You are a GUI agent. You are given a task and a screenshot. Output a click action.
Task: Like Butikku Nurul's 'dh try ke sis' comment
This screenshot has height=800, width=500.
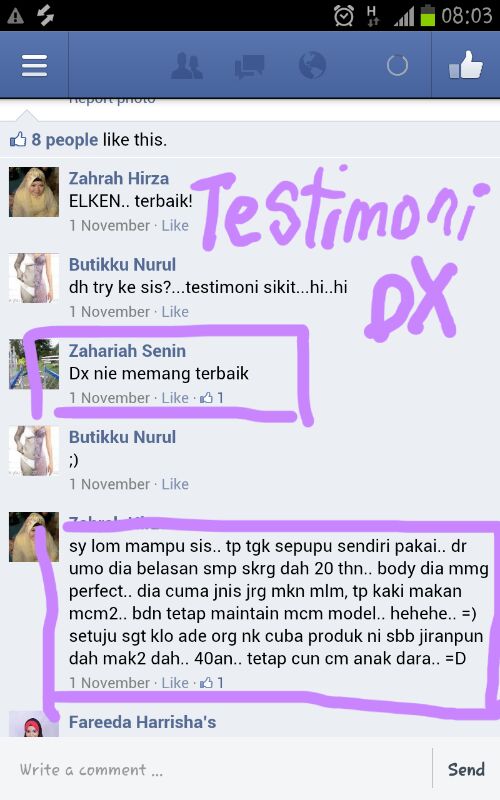point(175,312)
